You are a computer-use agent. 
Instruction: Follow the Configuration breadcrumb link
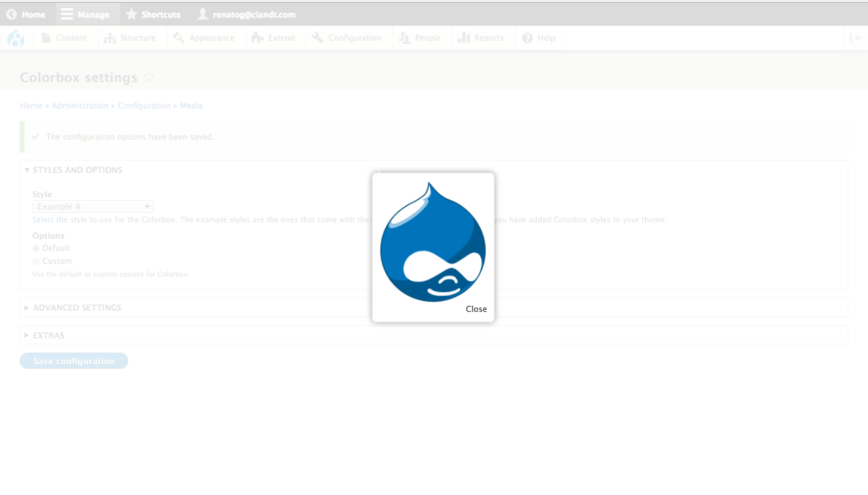pyautogui.click(x=144, y=106)
